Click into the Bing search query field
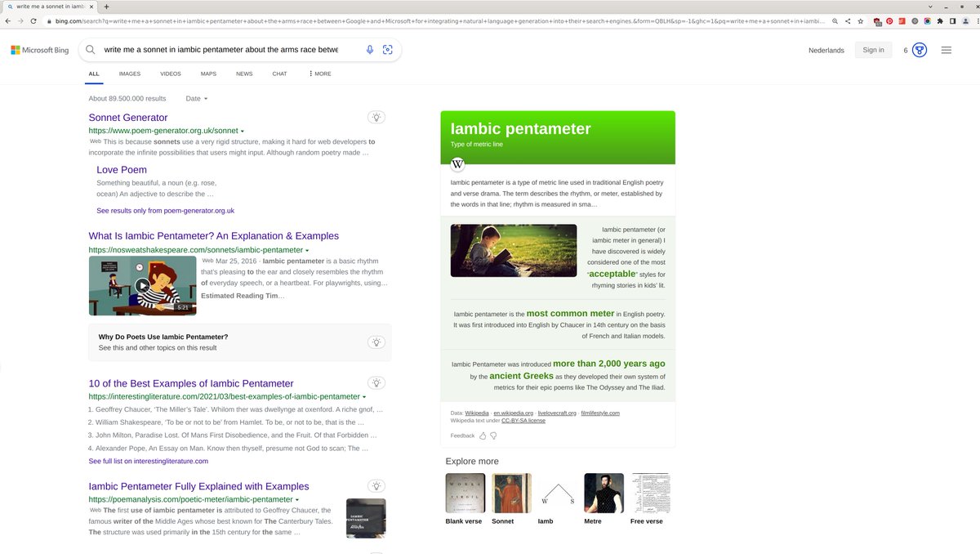Viewport: 980px width, 554px height. click(220, 50)
